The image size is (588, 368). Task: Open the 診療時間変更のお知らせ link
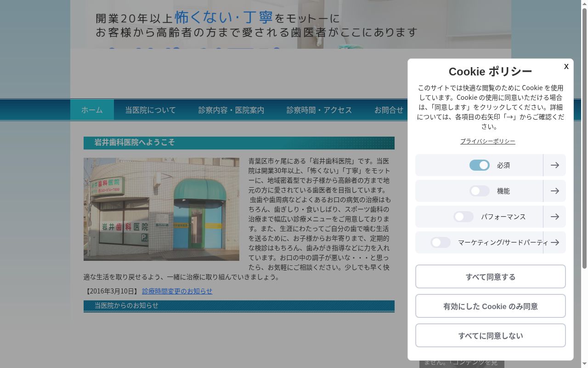[177, 291]
